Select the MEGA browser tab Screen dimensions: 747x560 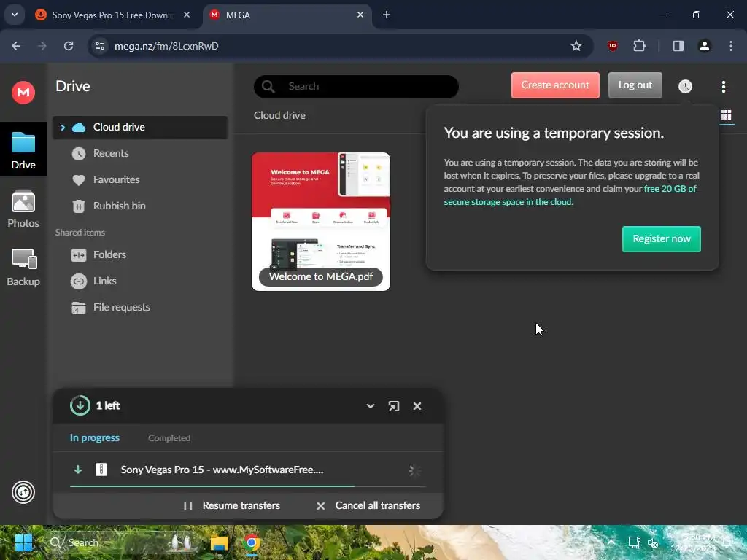click(286, 15)
